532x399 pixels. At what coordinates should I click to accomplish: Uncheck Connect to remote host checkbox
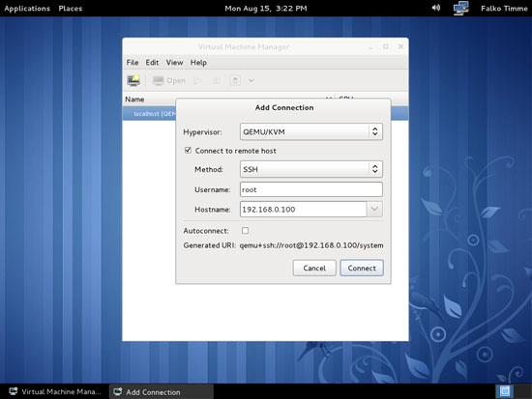click(x=188, y=150)
